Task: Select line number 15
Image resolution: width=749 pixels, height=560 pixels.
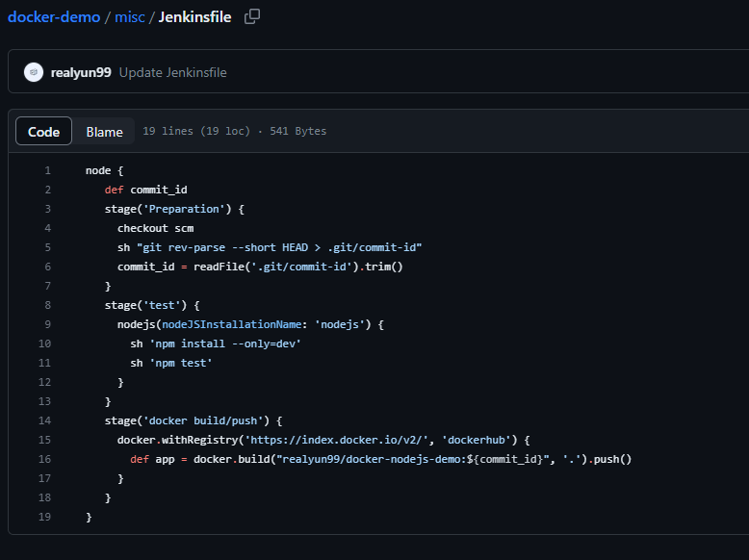Action: click(44, 440)
